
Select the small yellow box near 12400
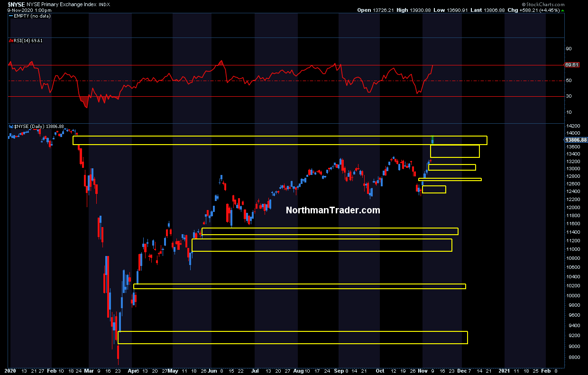pos(434,190)
